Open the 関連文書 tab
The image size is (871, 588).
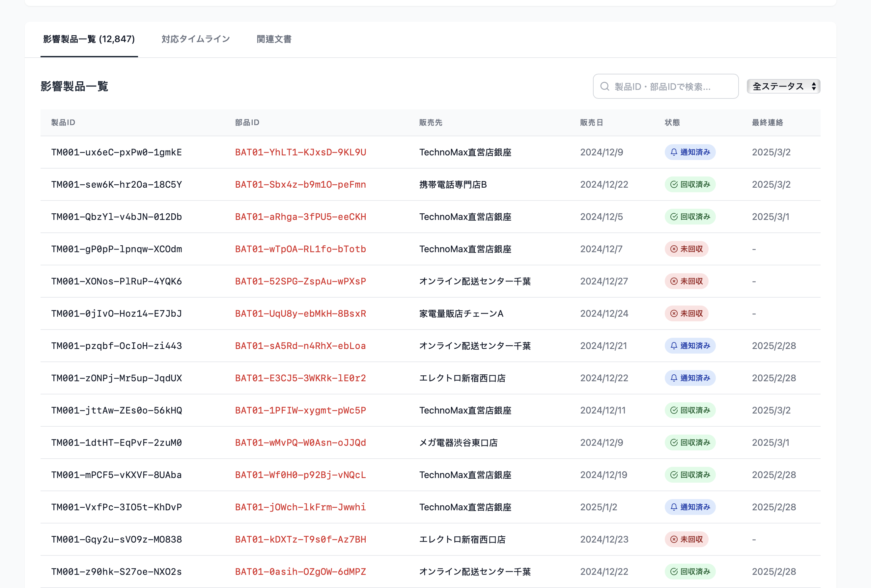pyautogui.click(x=274, y=39)
